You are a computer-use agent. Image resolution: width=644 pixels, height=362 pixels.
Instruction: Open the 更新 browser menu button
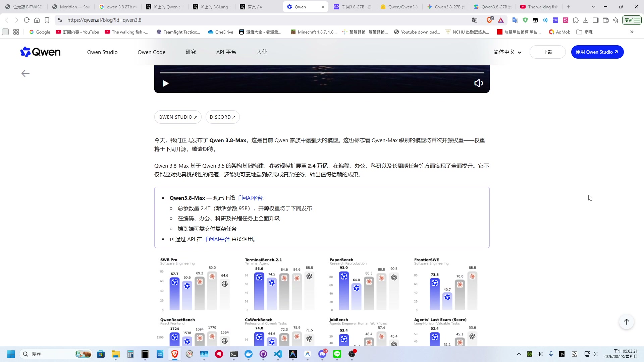pyautogui.click(x=632, y=20)
